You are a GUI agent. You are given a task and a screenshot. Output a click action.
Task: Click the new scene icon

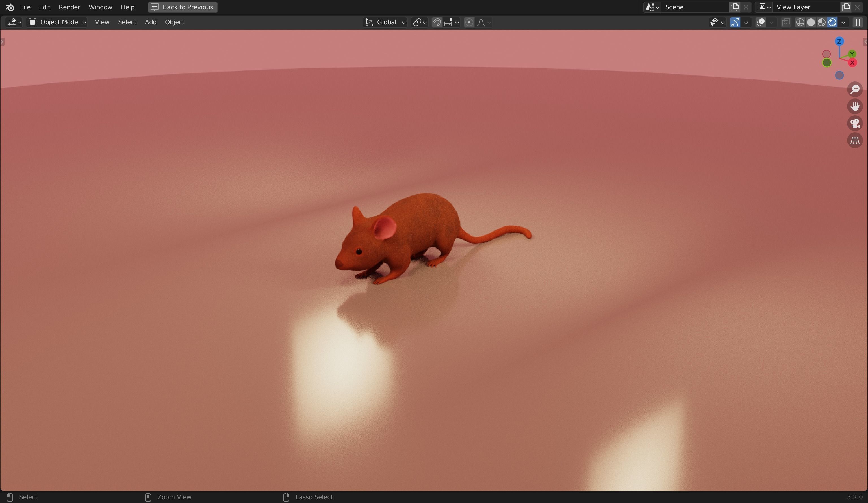pyautogui.click(x=734, y=7)
